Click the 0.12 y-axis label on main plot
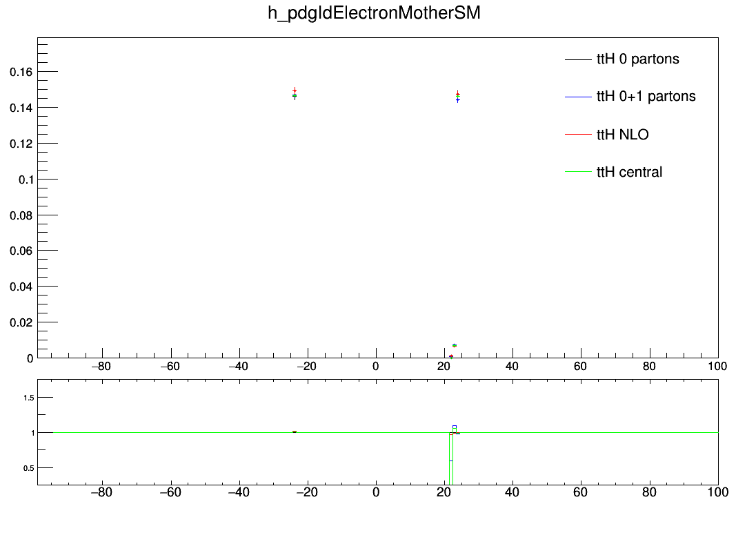756x533 pixels. (x=21, y=144)
